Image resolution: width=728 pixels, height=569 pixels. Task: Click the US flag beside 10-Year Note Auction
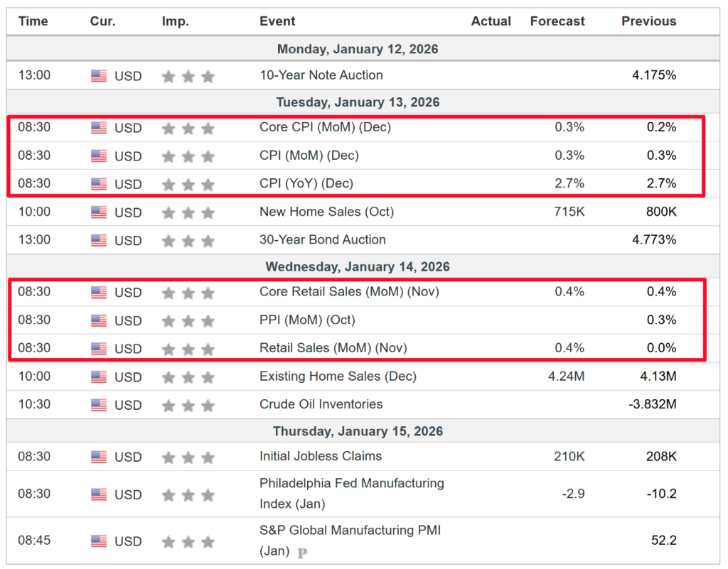pyautogui.click(x=99, y=76)
